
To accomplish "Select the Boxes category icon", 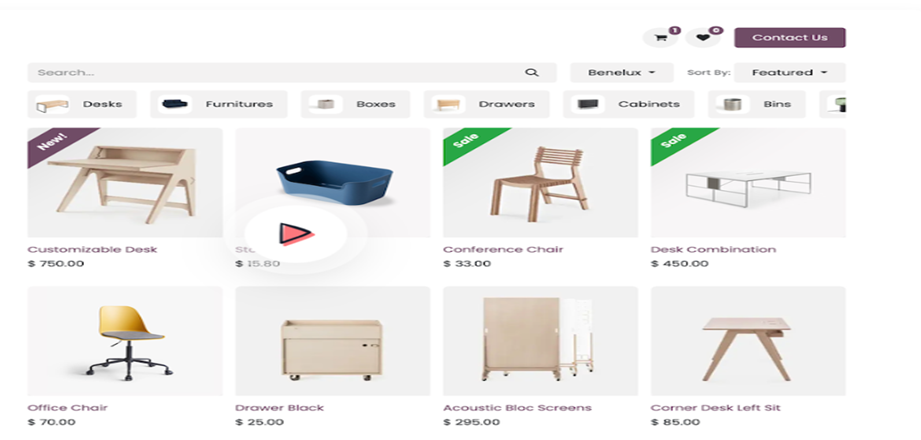I will pos(325,105).
